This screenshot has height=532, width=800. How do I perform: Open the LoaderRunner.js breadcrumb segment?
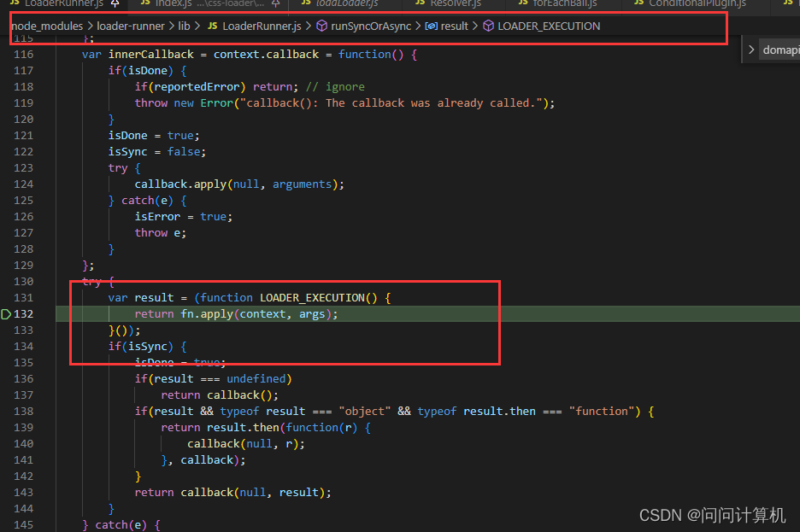point(262,26)
